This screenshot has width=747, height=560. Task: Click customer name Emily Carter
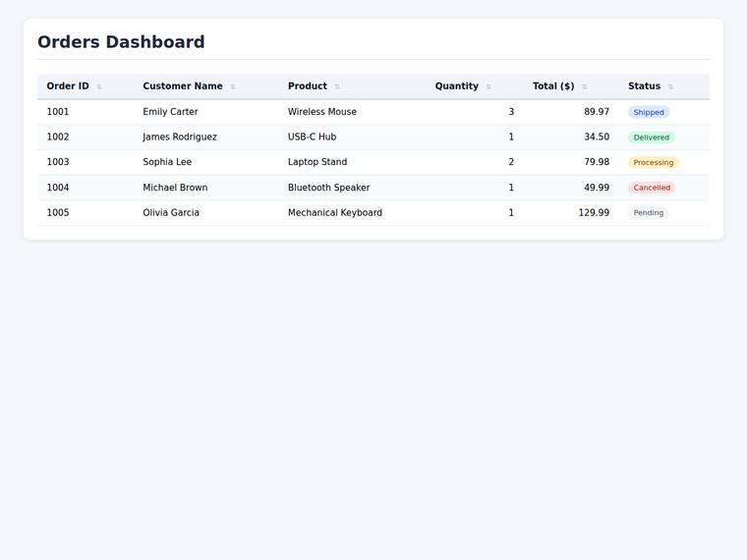[170, 112]
